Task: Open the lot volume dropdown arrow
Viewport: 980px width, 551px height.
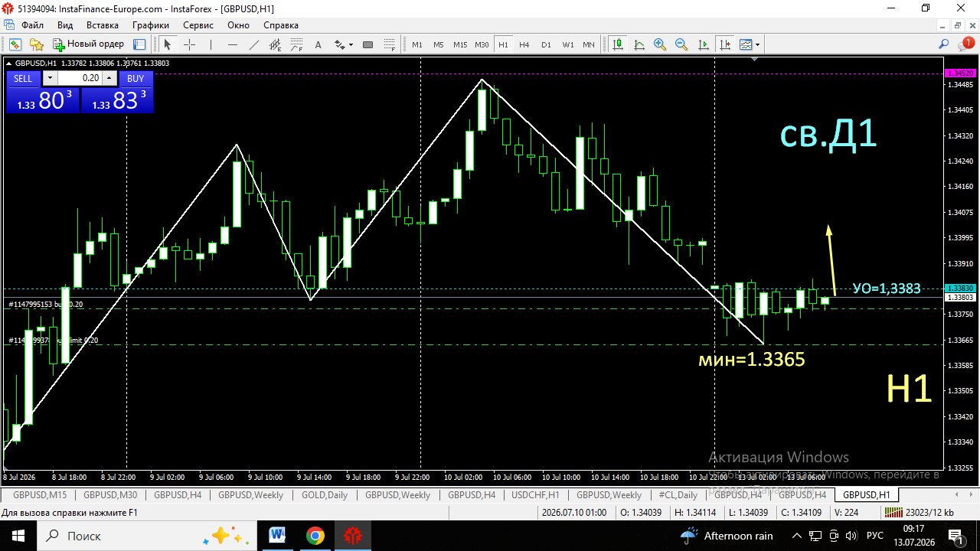Action: [50, 78]
